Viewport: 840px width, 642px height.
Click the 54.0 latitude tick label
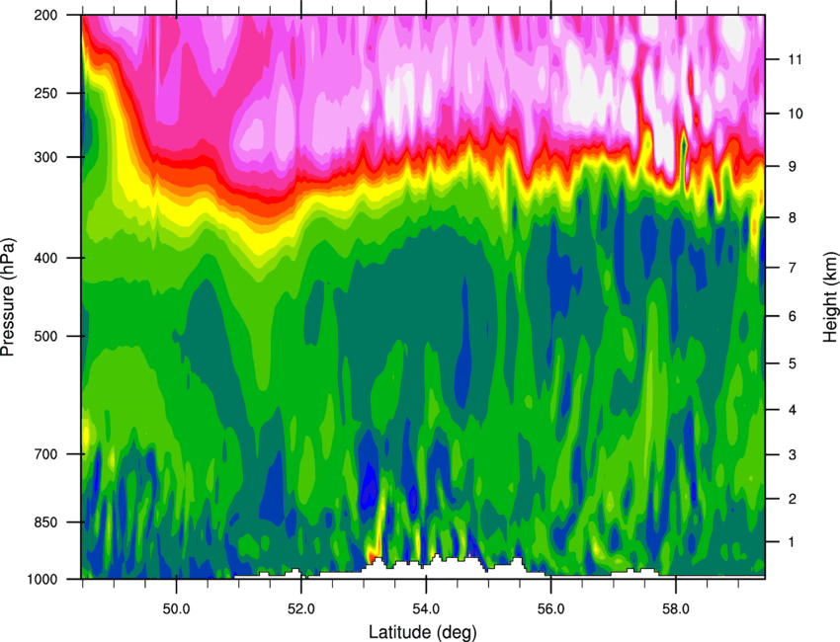(426, 609)
